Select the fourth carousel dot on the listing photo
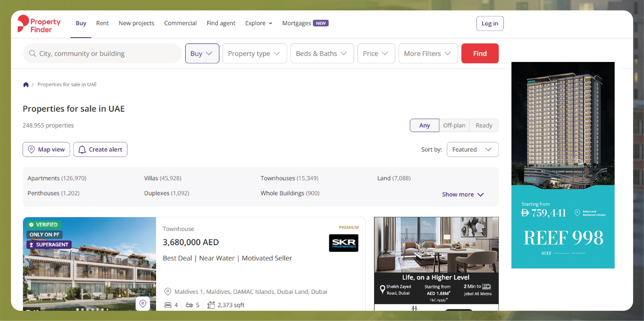Viewport: 644px width, 321px height. (93, 309)
